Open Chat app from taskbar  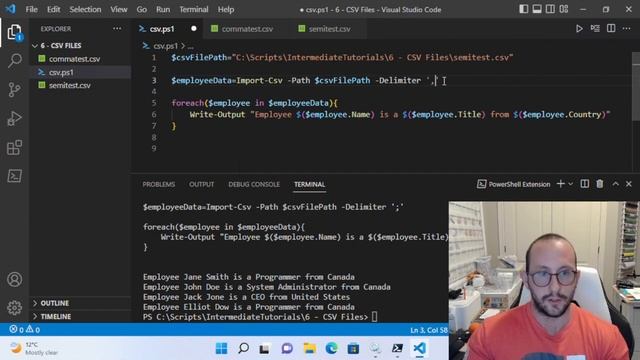tap(287, 348)
